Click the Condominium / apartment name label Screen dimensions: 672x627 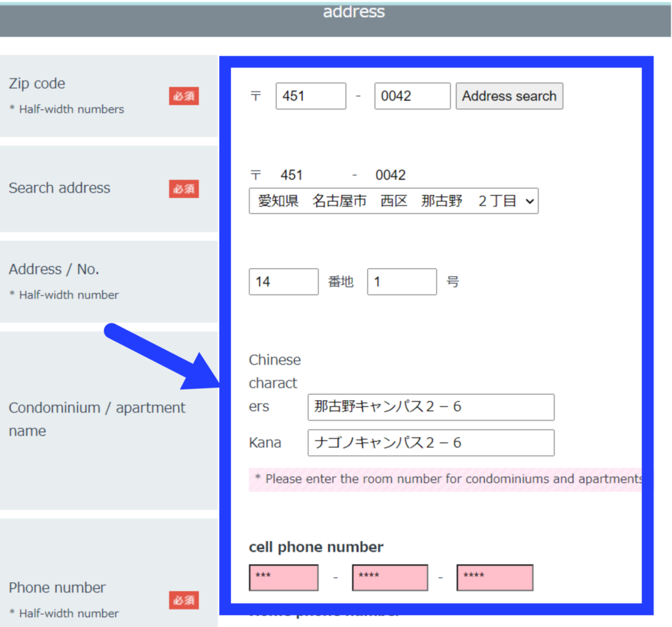(96, 419)
